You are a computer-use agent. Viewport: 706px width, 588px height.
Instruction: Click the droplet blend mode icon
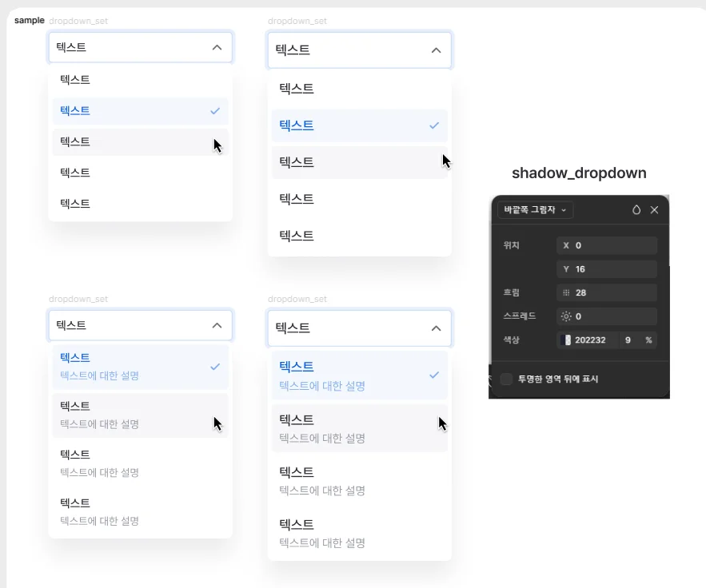636,210
